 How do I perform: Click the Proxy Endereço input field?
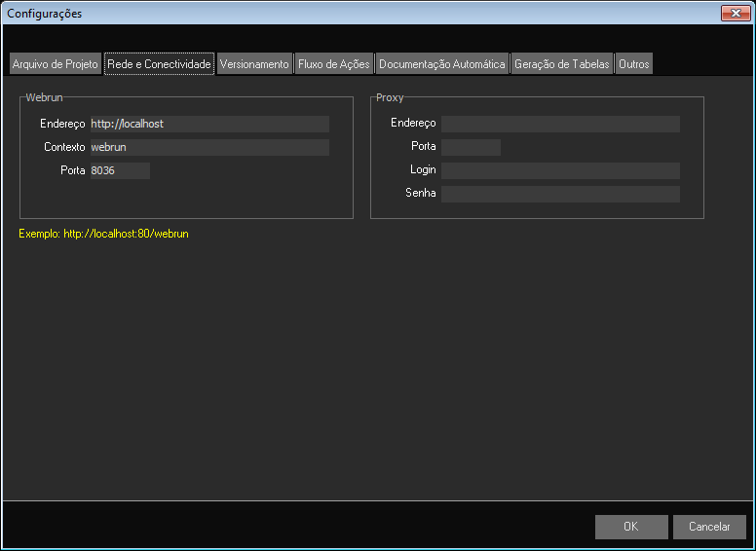pyautogui.click(x=560, y=124)
